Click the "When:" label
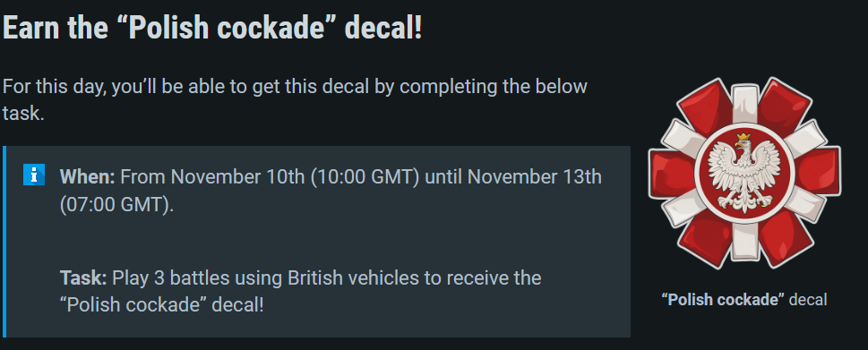 point(87,177)
